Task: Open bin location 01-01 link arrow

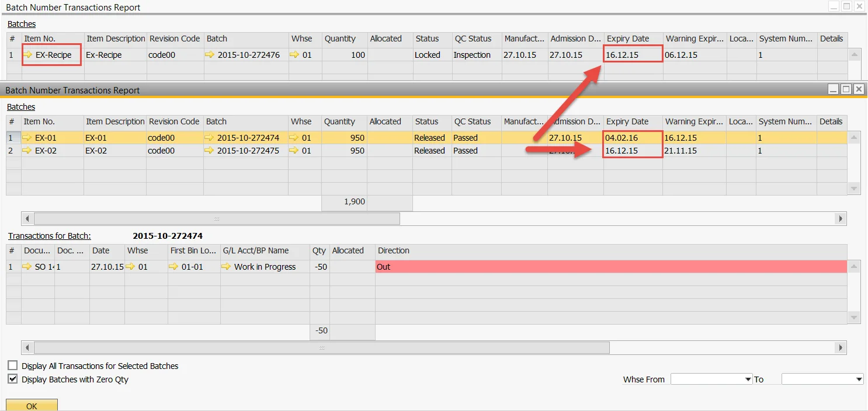Action: pyautogui.click(x=174, y=267)
